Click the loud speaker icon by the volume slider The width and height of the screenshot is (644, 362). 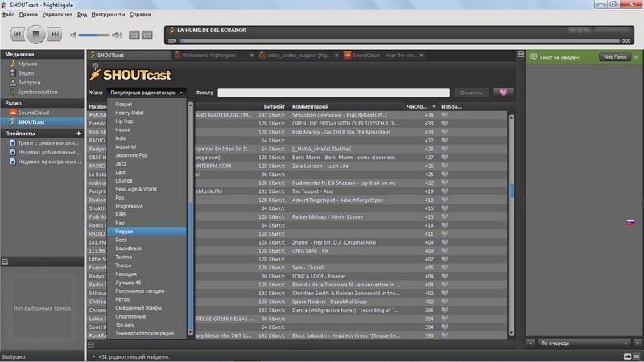117,35
